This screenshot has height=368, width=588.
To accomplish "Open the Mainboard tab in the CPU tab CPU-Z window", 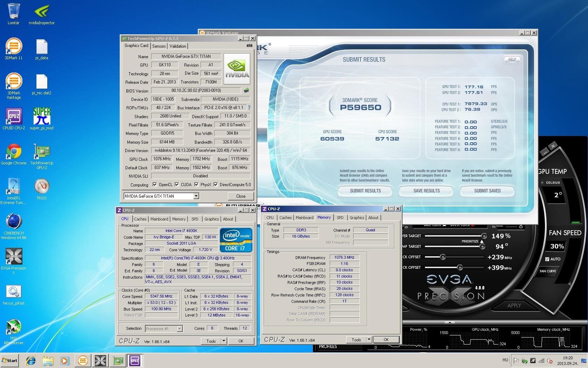I will [159, 219].
